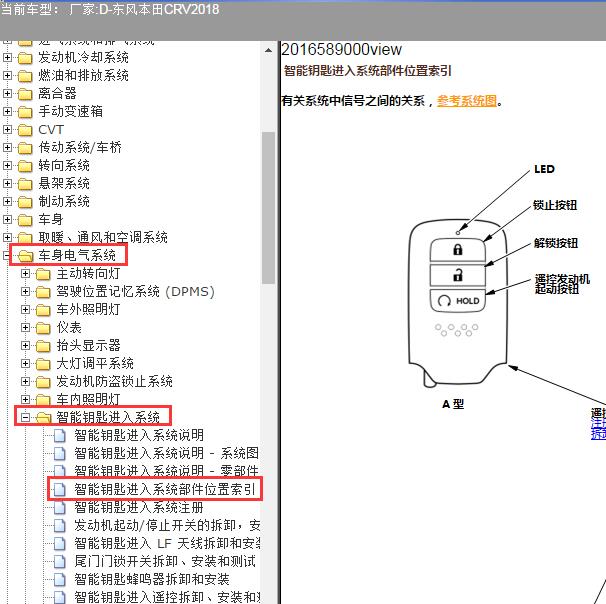Expand the 主动转向灯 subfolder
The image size is (606, 604).
click(25, 274)
